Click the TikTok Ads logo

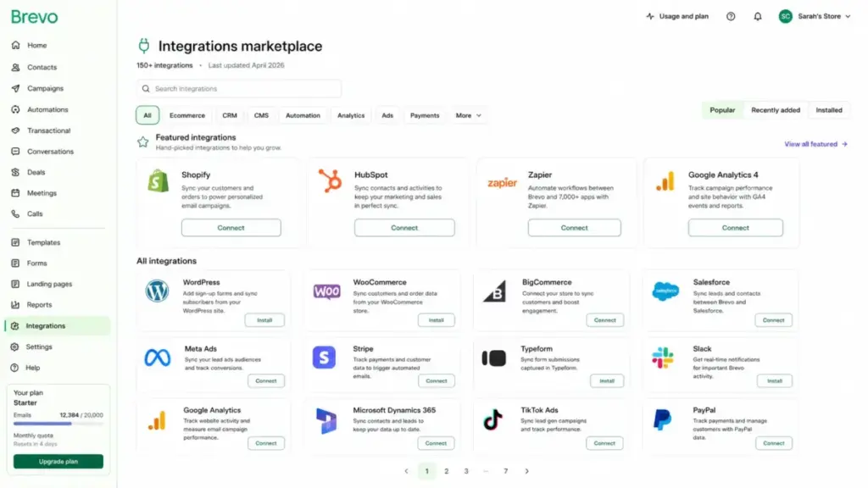(492, 420)
